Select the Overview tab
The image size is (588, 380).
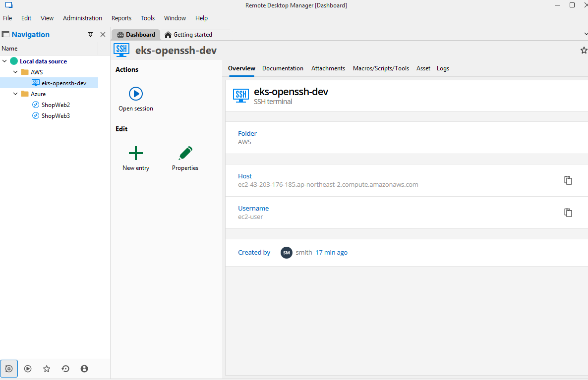(x=241, y=68)
